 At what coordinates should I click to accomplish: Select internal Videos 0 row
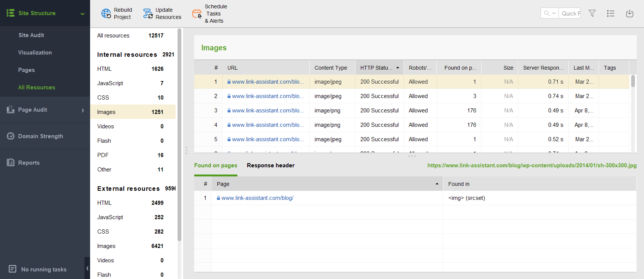tap(133, 126)
